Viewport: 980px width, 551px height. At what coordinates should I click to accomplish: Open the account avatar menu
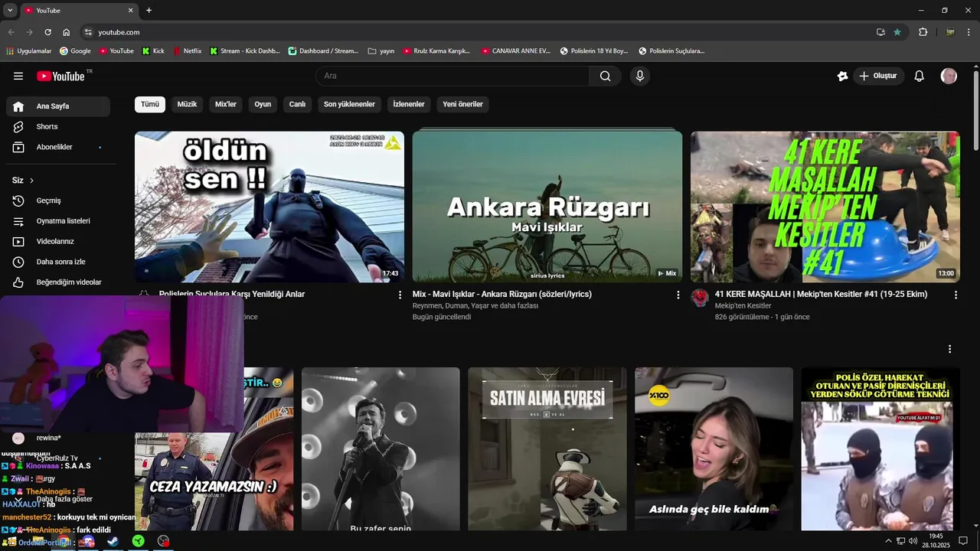[x=949, y=76]
